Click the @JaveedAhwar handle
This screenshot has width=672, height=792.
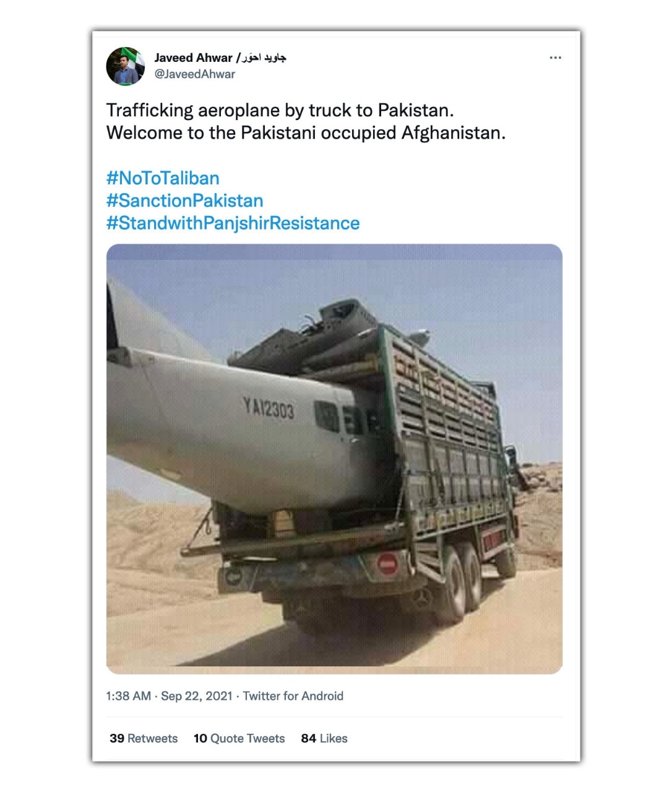click(x=194, y=74)
